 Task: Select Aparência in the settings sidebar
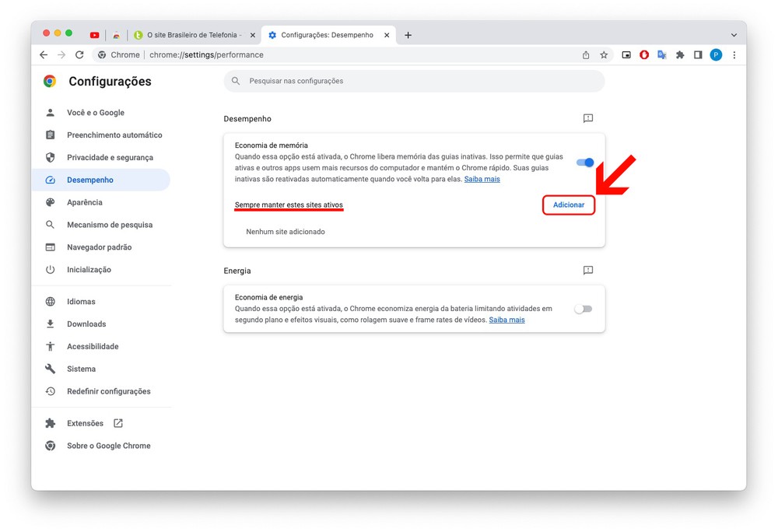click(85, 202)
